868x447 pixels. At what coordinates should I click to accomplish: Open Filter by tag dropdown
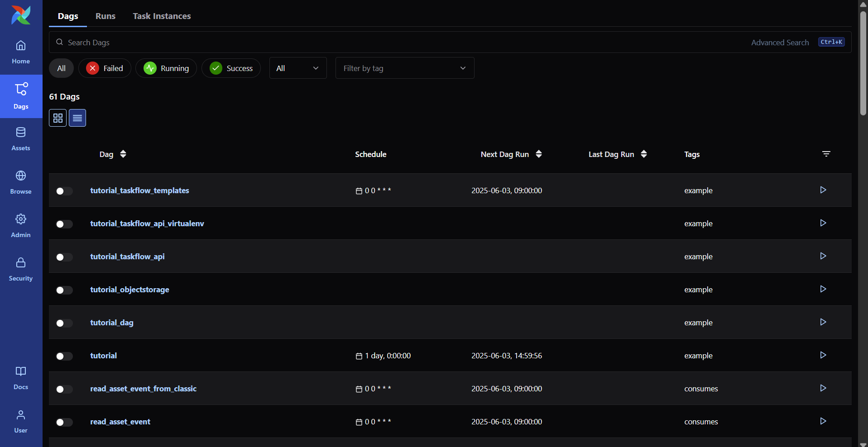405,68
